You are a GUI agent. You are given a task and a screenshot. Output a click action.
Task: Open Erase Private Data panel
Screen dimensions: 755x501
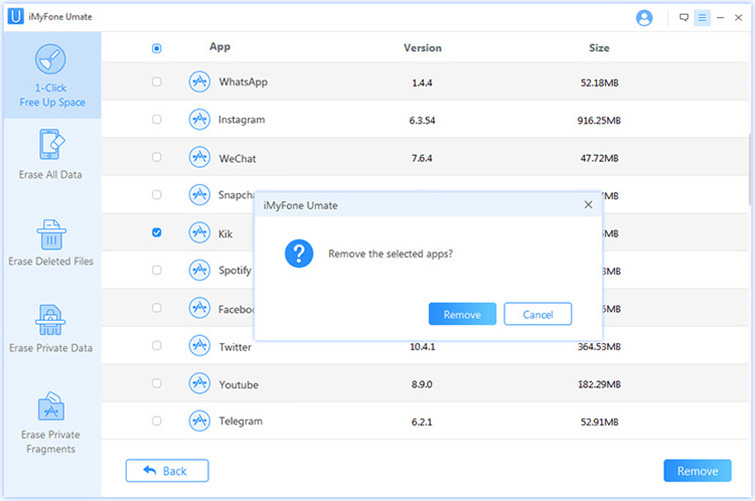pos(51,330)
